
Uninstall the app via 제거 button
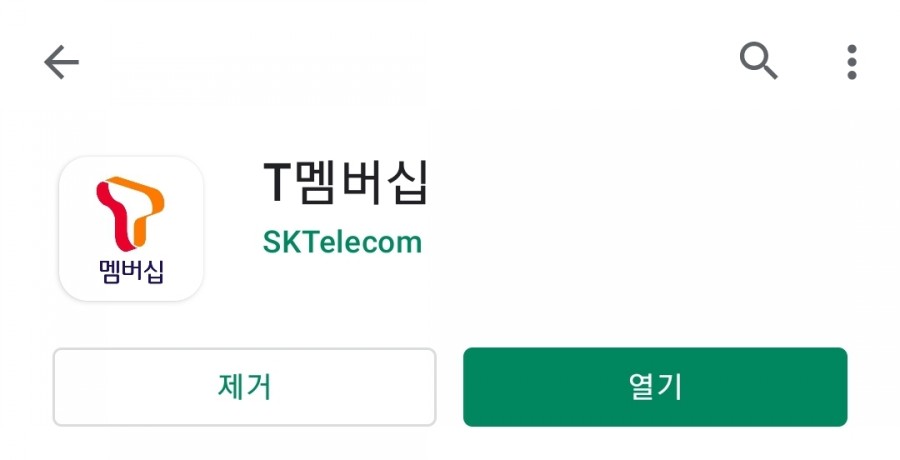point(245,386)
